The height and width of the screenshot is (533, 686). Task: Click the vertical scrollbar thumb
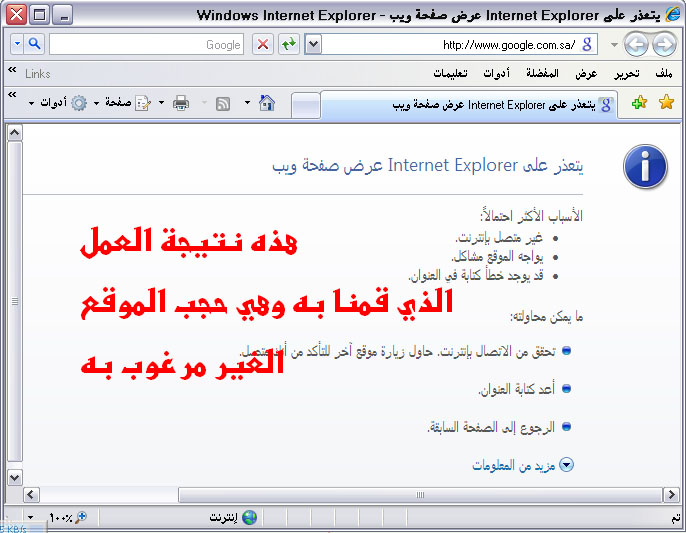tap(15, 302)
